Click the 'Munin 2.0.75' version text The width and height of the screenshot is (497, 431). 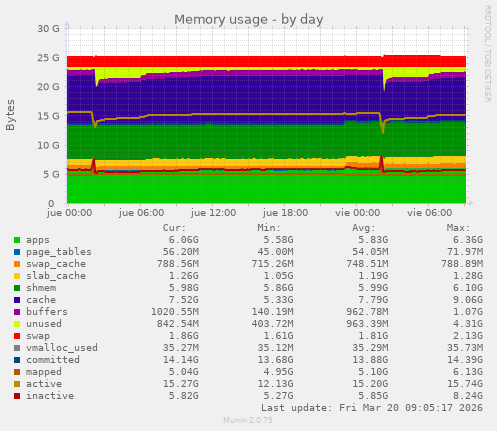248,420
